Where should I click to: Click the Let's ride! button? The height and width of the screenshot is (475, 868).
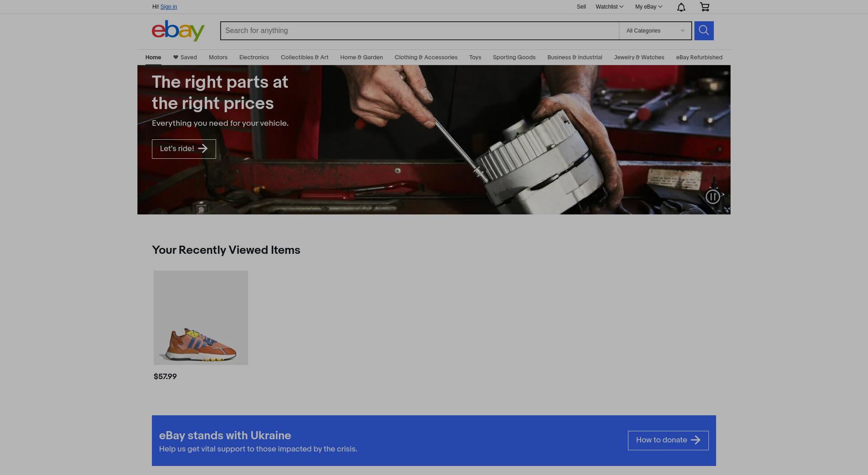click(184, 149)
